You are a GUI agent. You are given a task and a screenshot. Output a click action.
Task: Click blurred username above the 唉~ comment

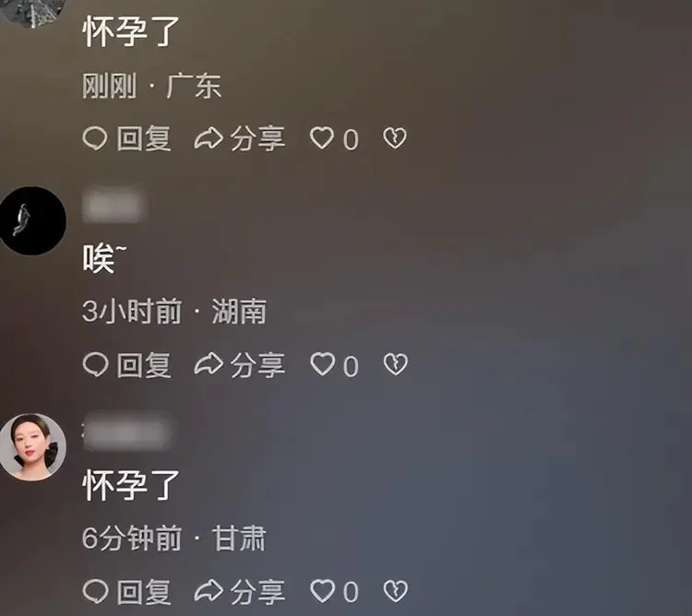coord(113,207)
